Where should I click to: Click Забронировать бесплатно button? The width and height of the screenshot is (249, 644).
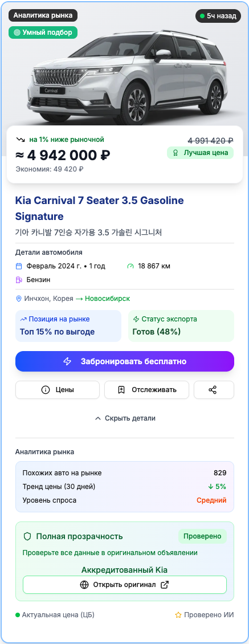point(125,361)
